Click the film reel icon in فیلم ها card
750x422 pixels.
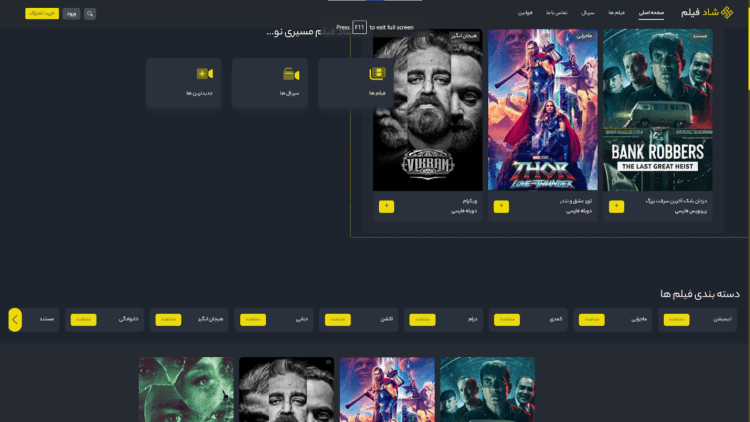tap(377, 73)
